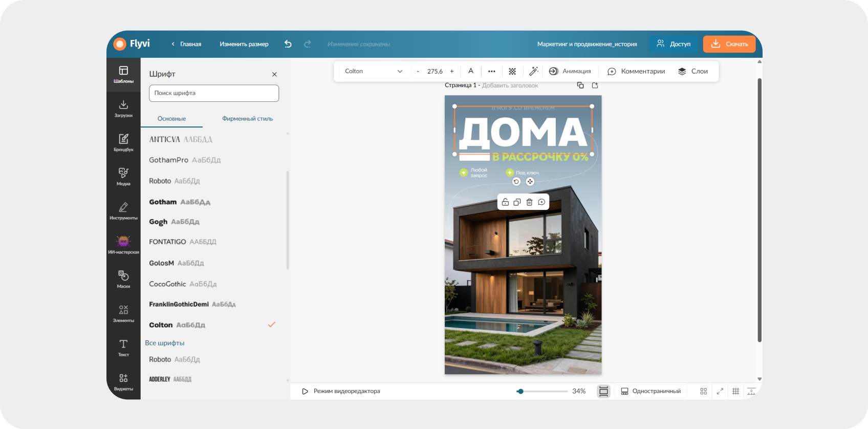
Task: Click the magic wand effects icon
Action: [533, 71]
